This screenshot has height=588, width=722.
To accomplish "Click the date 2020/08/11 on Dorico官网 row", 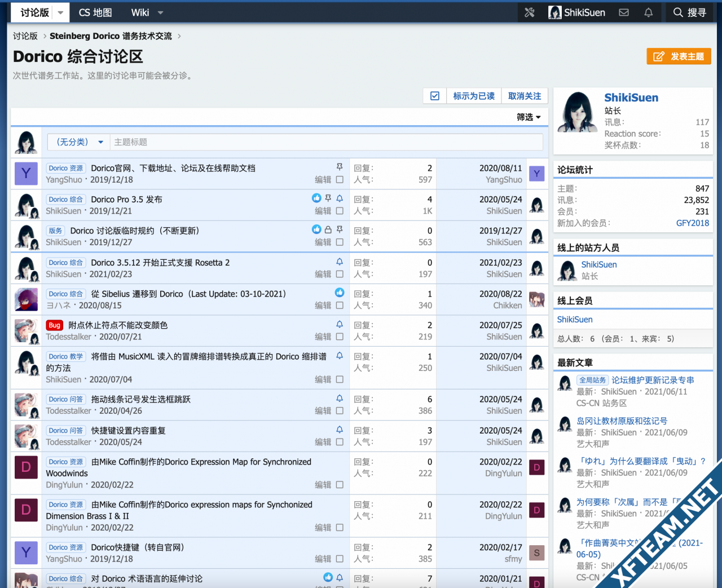I will click(500, 168).
